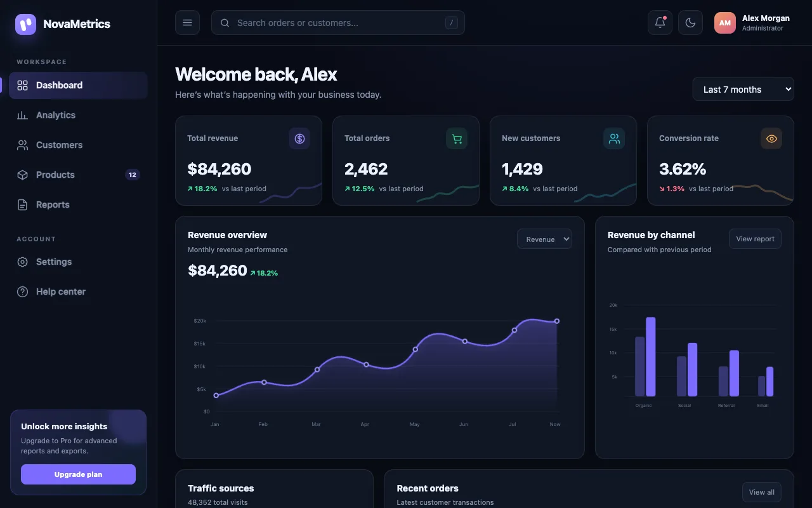Click the eye icon on Conversion rate

coord(771,138)
